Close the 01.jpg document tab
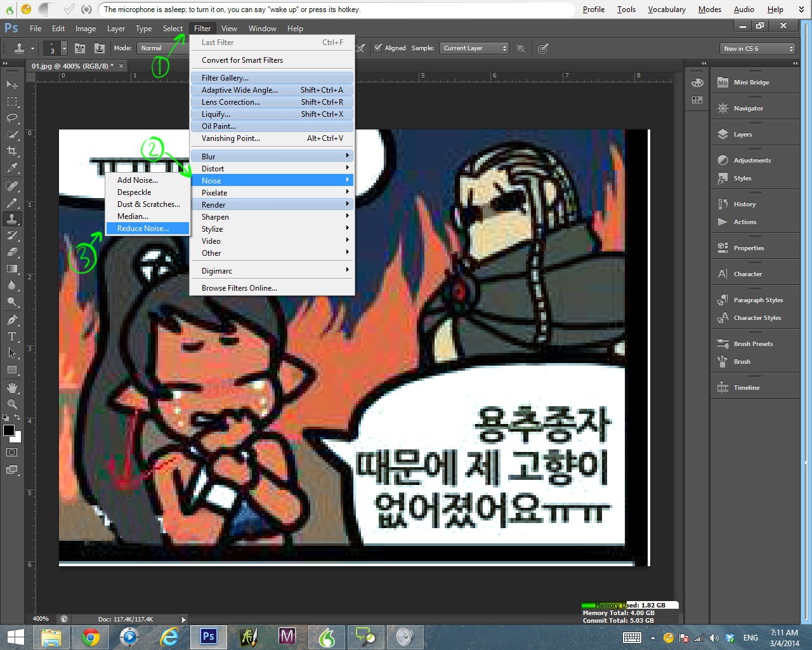 (121, 65)
